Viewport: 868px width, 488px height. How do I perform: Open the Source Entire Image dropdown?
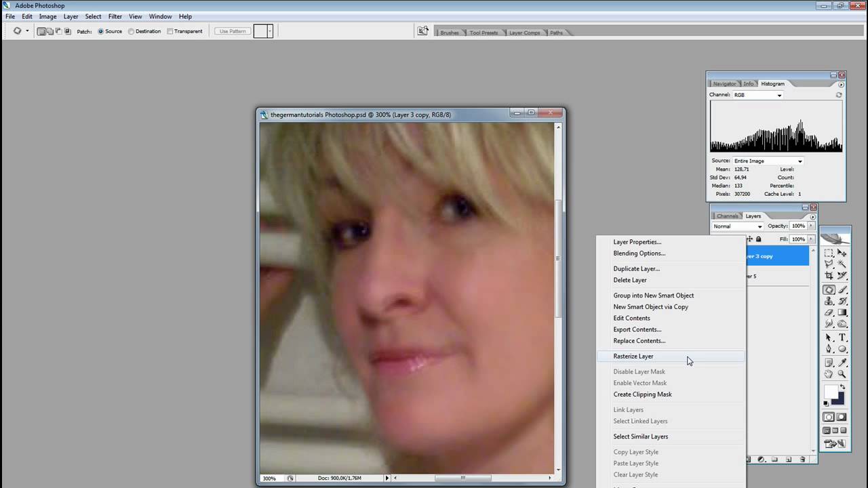768,161
